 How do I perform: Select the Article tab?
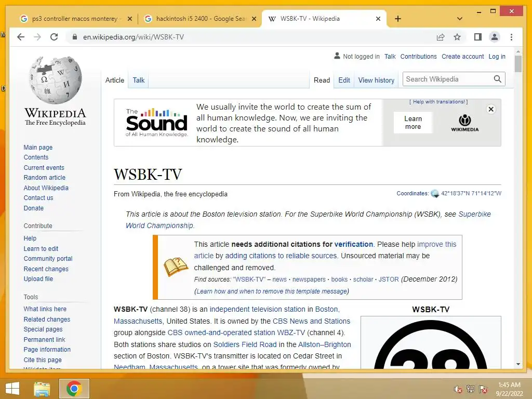point(115,80)
